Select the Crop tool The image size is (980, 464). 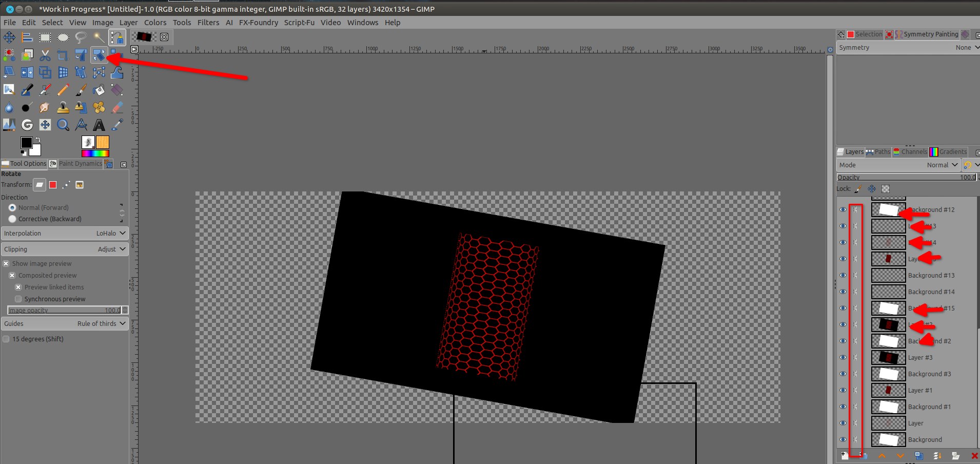(x=63, y=55)
